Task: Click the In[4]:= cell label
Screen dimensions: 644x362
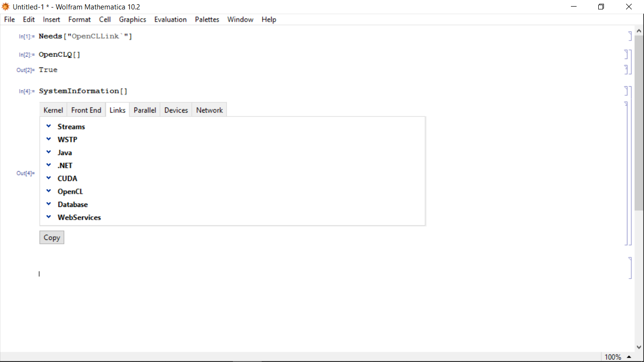Action: [x=27, y=91]
